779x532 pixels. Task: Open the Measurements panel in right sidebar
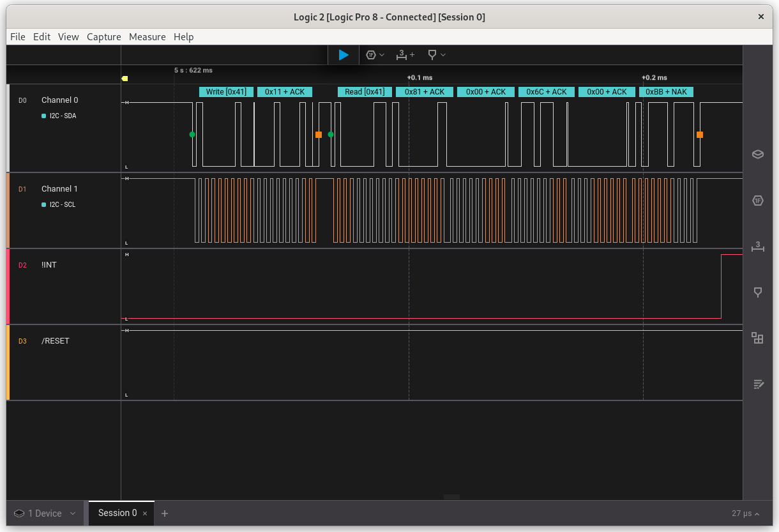click(757, 247)
